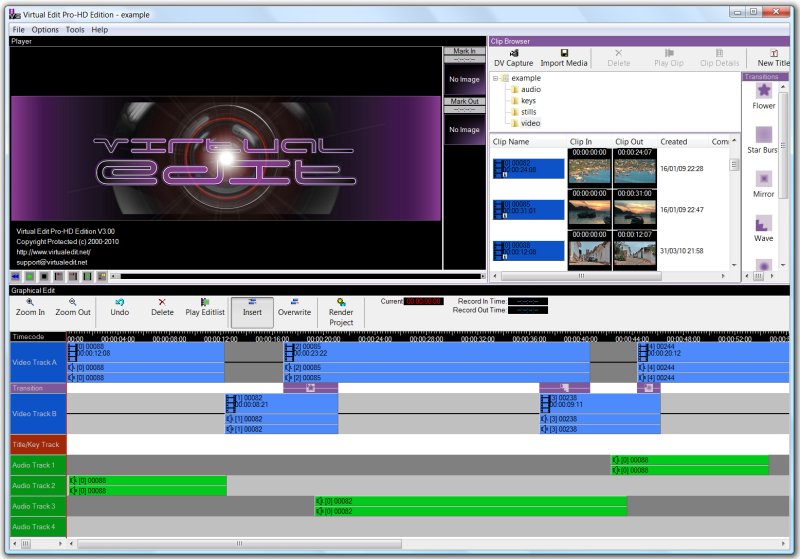Toggle the Overwrite edit mode
This screenshot has width=800, height=559.
(x=294, y=307)
